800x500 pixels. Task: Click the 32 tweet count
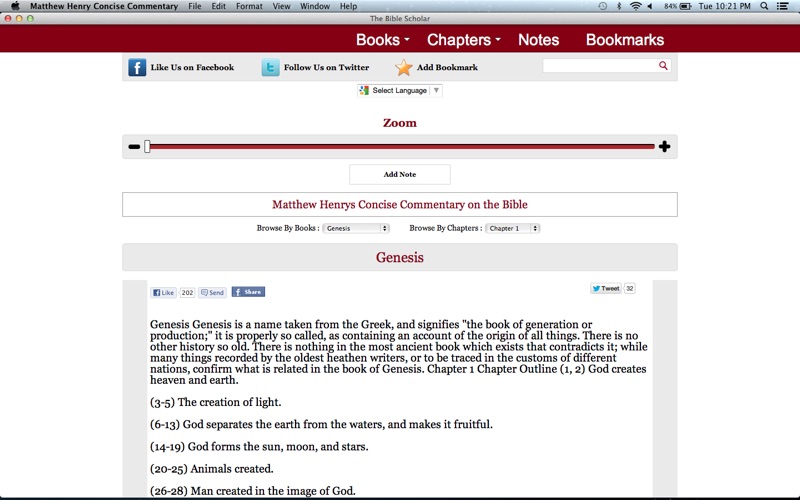point(630,288)
